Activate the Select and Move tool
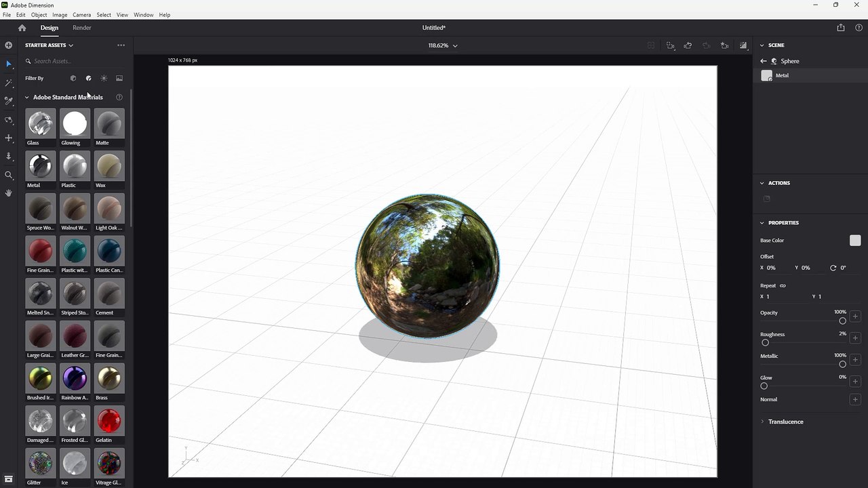 pos(9,64)
